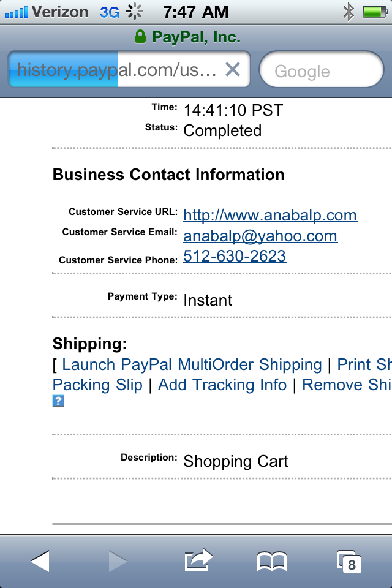Tap the green PayPal secure lock icon
This screenshot has width=392, height=588.
coord(140,37)
